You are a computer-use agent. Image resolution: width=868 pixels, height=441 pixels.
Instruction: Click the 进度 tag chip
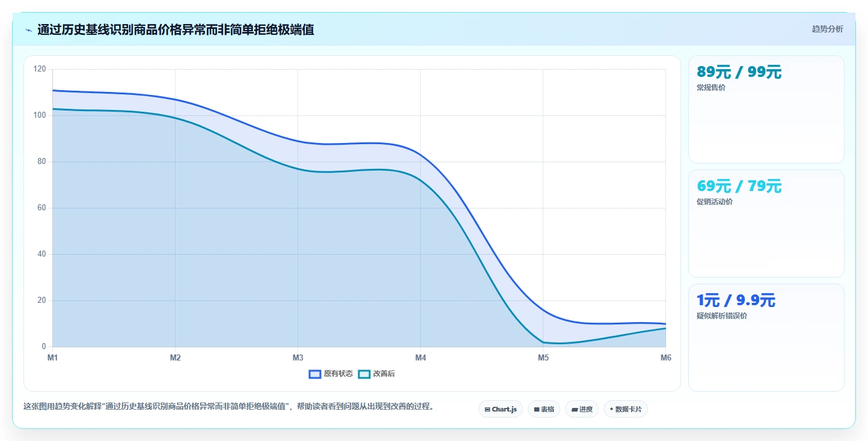582,409
